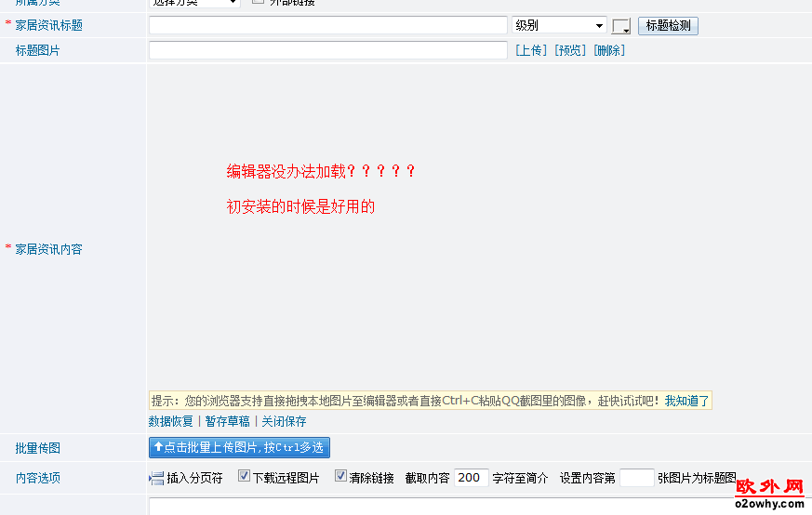Screen dimensions: 812x515
Task: Expand the 选择分类 category dropdown
Action: pyautogui.click(x=194, y=2)
